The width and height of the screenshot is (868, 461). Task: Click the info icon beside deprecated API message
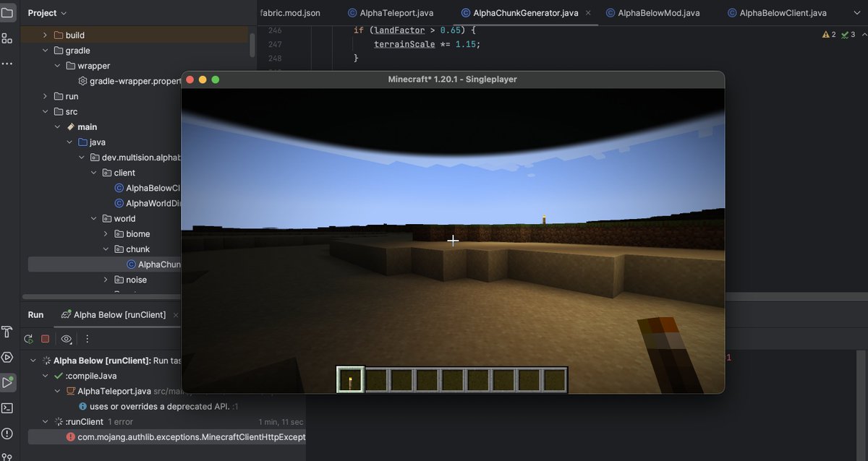point(82,406)
